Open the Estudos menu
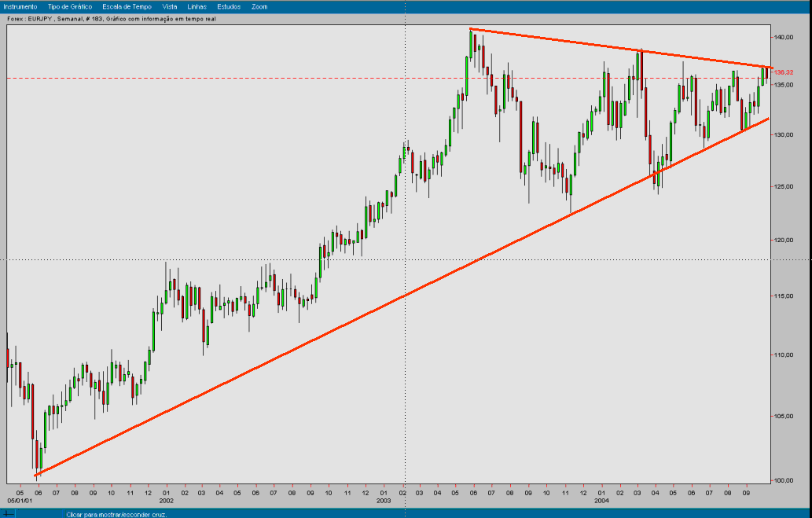Image resolution: width=812 pixels, height=518 pixels. point(228,6)
